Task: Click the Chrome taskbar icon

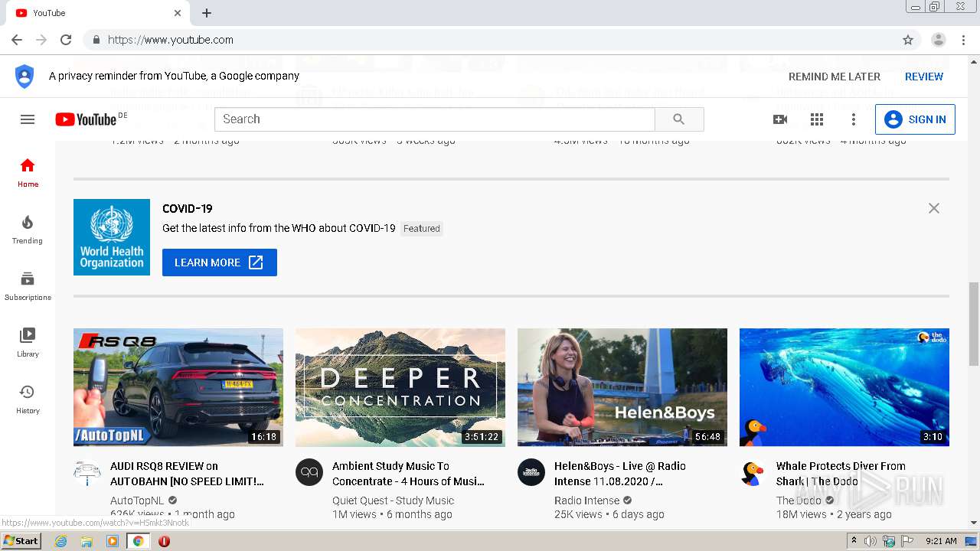Action: click(x=139, y=541)
